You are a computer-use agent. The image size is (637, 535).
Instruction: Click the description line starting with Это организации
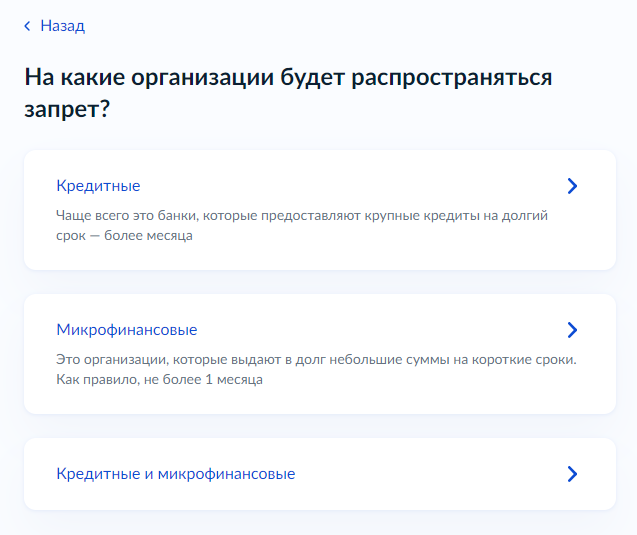click(x=316, y=359)
